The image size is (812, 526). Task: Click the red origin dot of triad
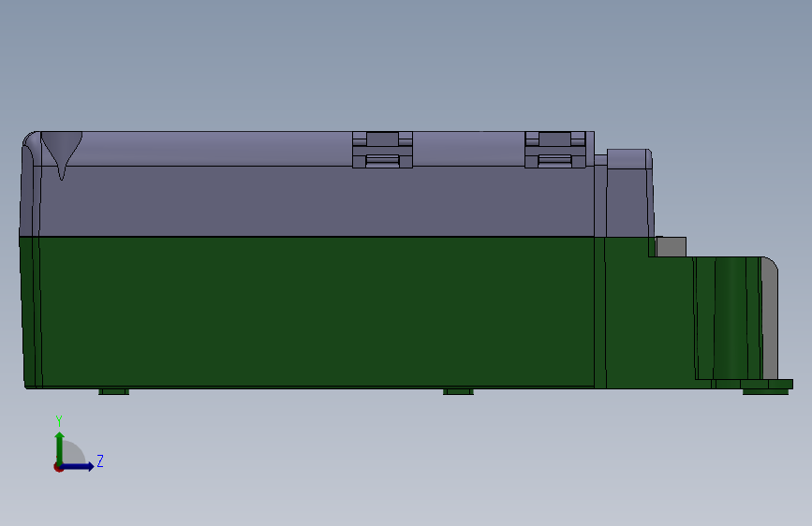click(x=58, y=467)
